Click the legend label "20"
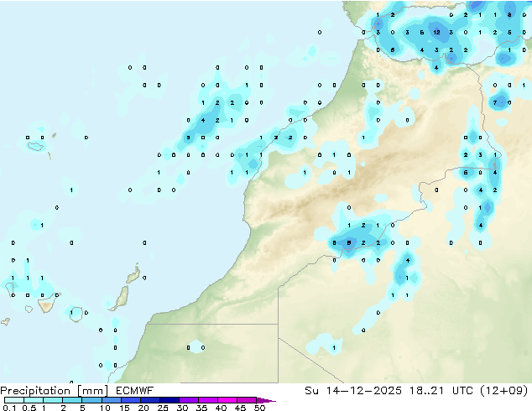 [143, 408]
